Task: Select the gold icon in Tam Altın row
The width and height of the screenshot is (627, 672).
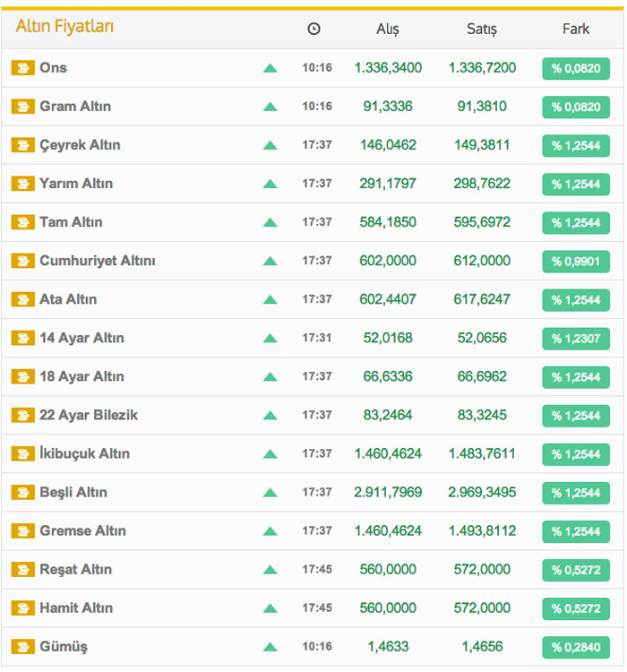Action: [x=22, y=222]
